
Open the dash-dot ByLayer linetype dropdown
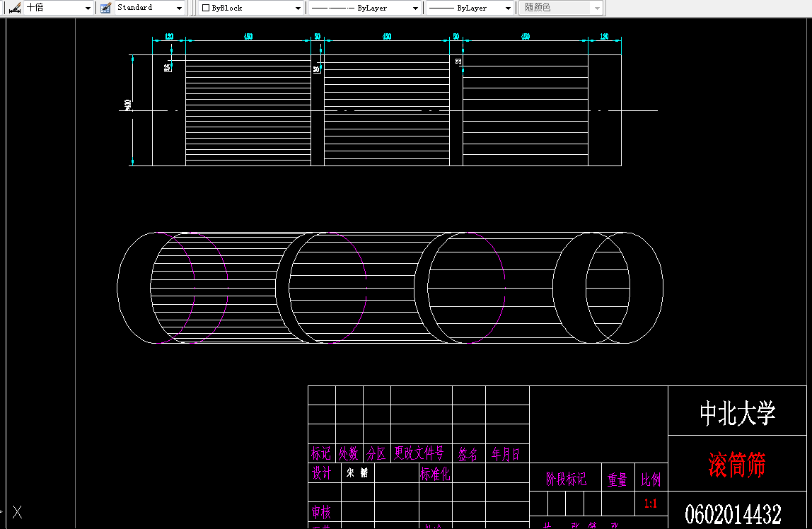point(364,8)
